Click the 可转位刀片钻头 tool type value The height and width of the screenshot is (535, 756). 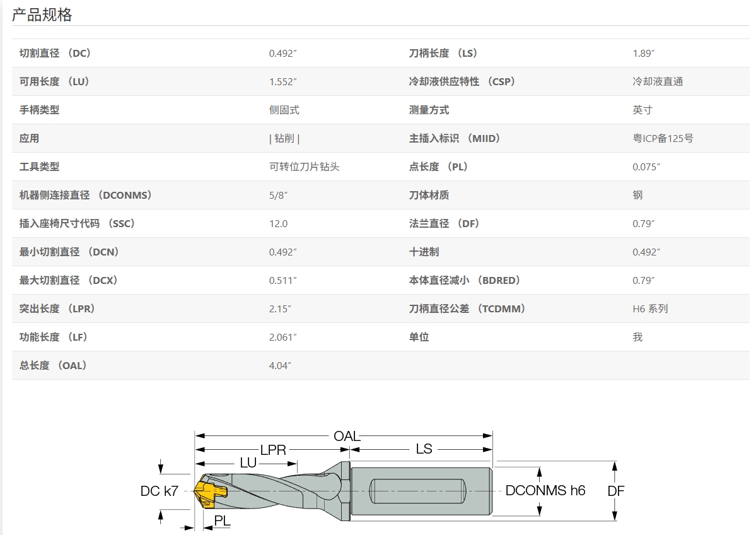point(304,167)
